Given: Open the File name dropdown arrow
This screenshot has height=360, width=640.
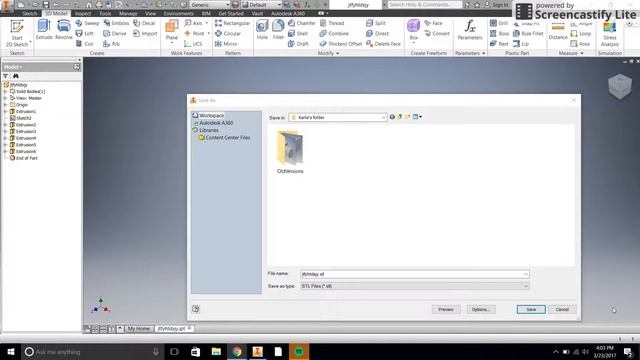Looking at the screenshot, I should (526, 274).
